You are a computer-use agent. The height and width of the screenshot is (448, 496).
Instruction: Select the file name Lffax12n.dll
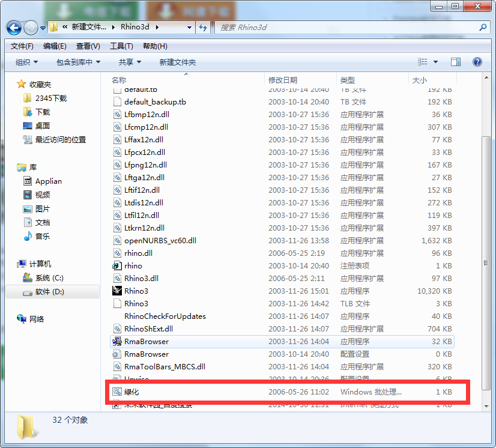[x=144, y=140]
